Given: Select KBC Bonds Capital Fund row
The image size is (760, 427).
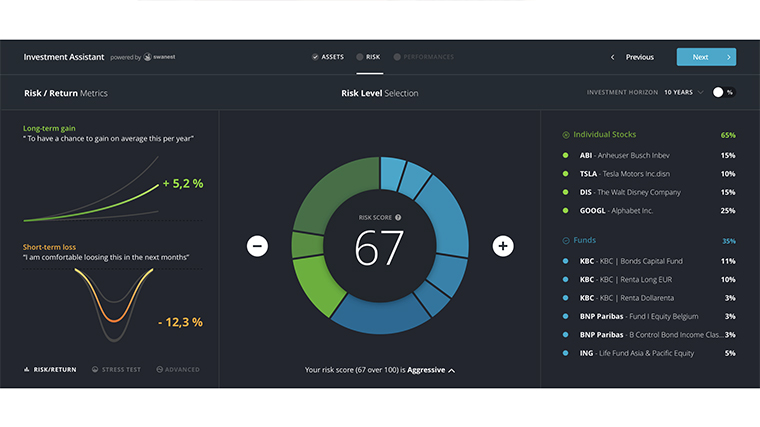Looking at the screenshot, I should coord(649,261).
